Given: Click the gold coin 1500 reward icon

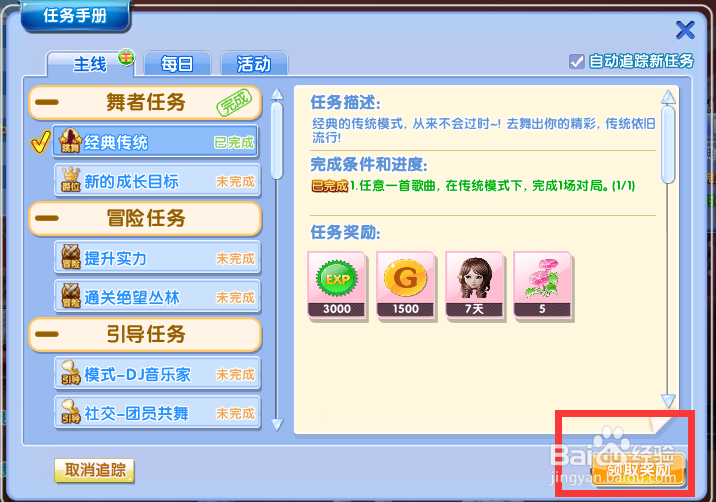Looking at the screenshot, I should [405, 285].
